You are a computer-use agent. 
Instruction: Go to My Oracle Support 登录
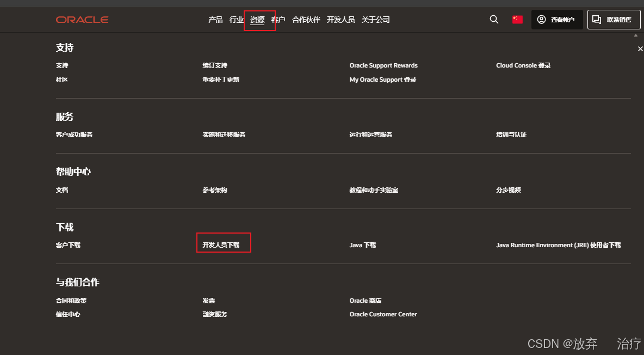[x=382, y=79]
